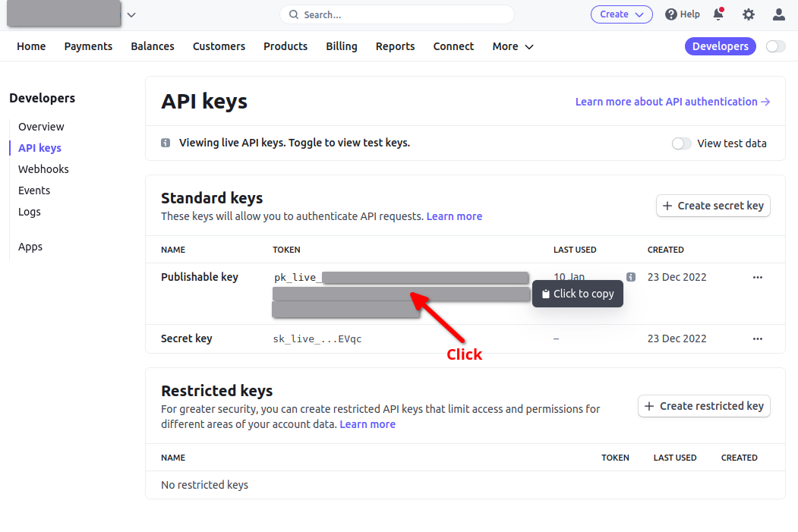This screenshot has width=798, height=532.
Task: Click the Click to copy tooltip
Action: (578, 294)
